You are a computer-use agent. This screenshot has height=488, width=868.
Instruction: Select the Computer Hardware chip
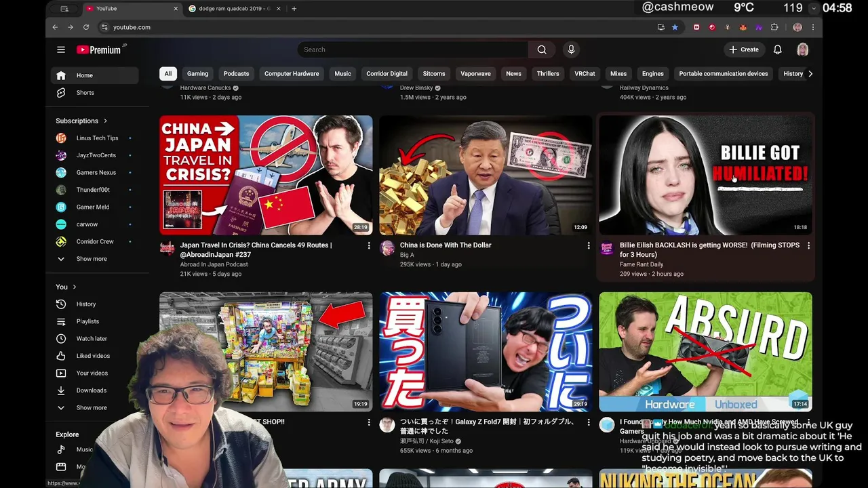[x=292, y=74]
